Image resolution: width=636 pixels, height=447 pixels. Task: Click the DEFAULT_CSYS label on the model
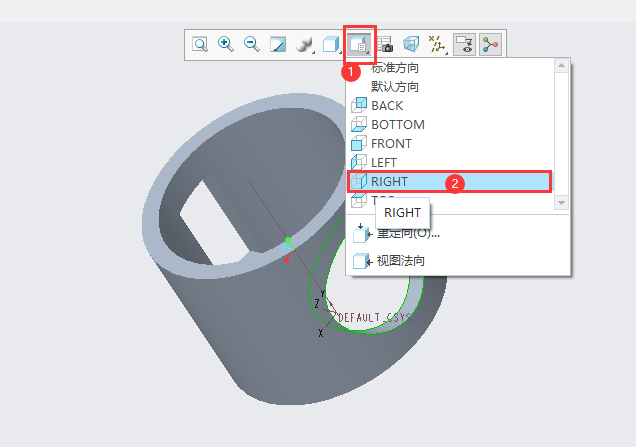click(x=374, y=317)
